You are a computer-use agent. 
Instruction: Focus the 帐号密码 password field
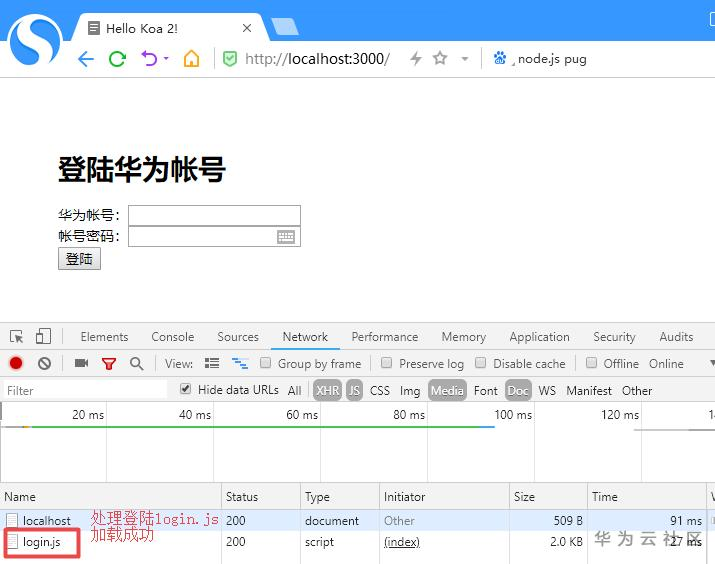214,237
